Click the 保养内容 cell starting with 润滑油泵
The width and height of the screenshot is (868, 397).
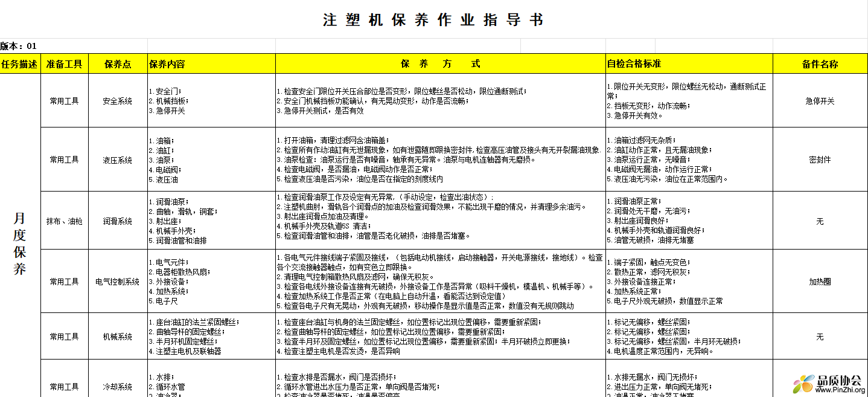[211, 221]
